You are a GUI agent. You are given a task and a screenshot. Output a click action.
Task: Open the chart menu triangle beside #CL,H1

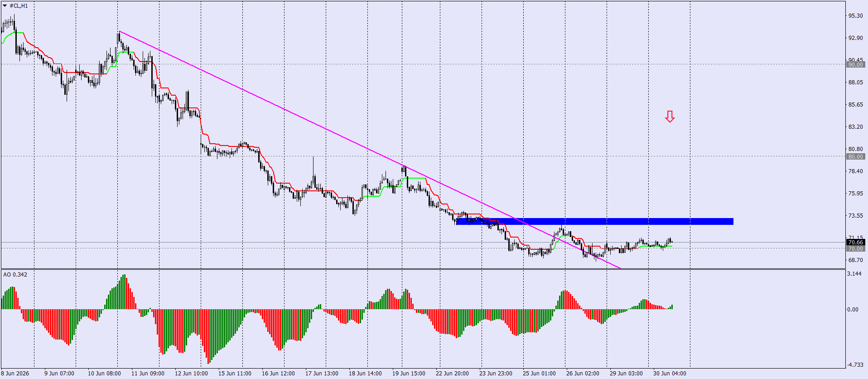(5, 6)
